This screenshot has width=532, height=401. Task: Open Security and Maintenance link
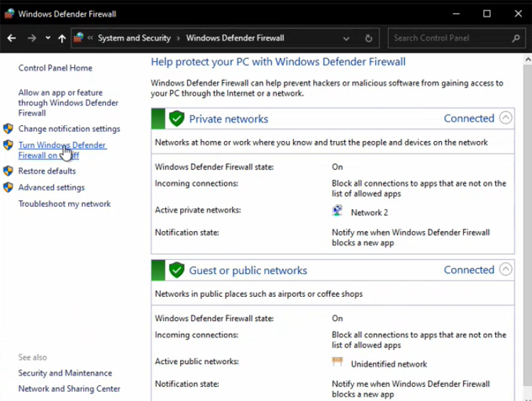(65, 373)
